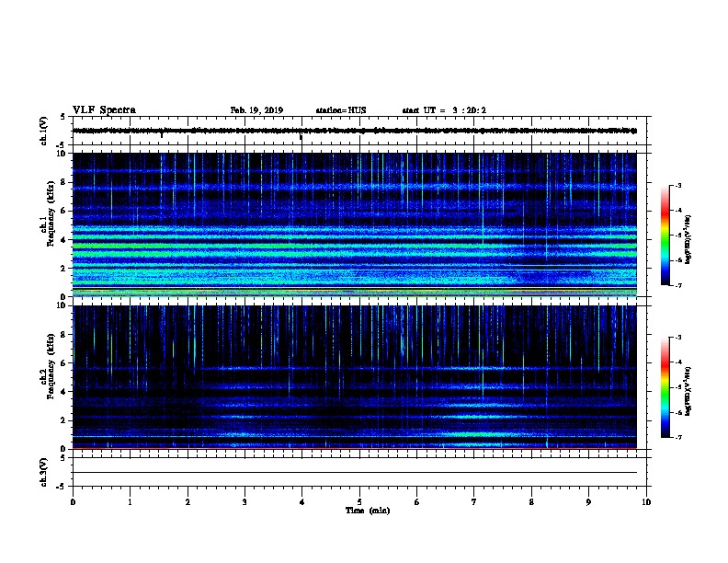
Task: Click the time axis tick label "10"
Action: click(x=646, y=502)
